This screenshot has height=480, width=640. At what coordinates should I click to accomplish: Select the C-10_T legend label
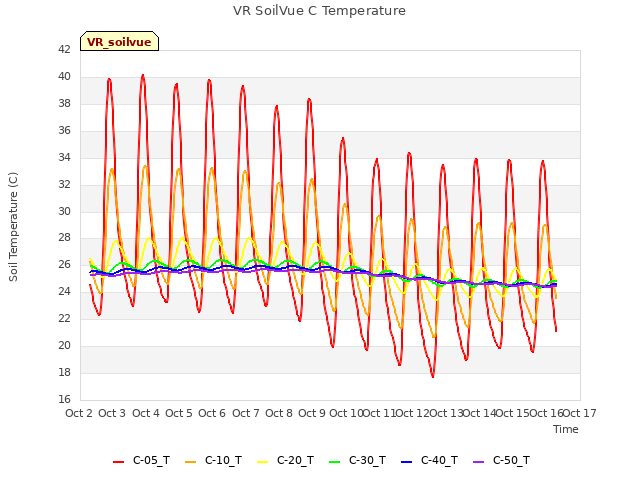(223, 460)
